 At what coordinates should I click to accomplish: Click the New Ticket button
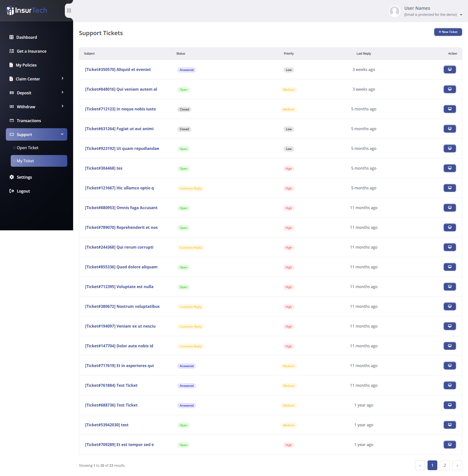pos(448,32)
